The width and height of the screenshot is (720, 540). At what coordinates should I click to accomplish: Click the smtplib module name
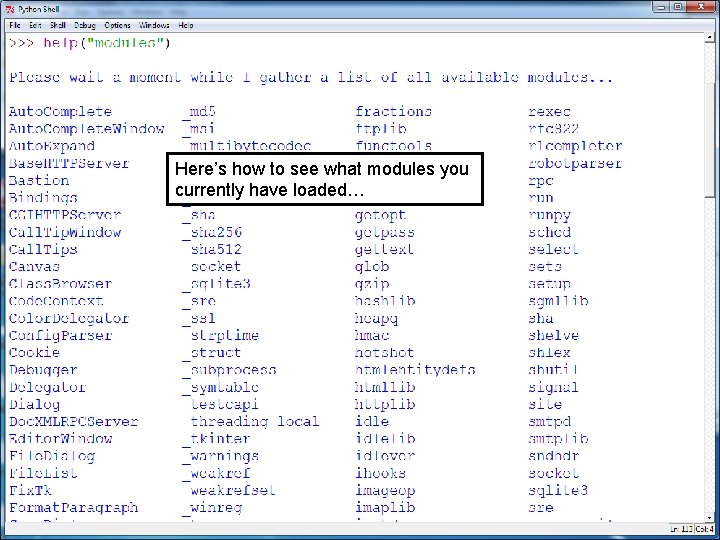click(x=558, y=439)
